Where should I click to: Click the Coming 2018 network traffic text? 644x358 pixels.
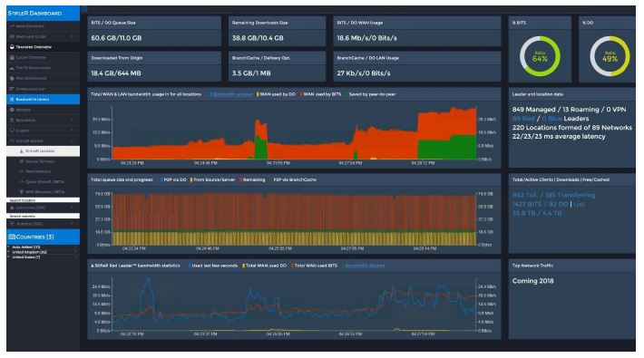(532, 281)
